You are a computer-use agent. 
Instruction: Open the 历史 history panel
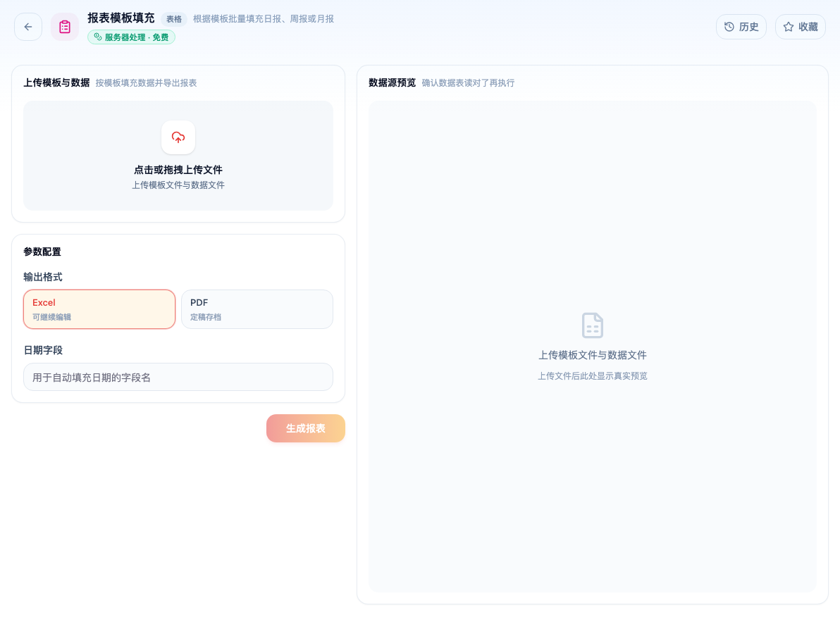pos(741,27)
